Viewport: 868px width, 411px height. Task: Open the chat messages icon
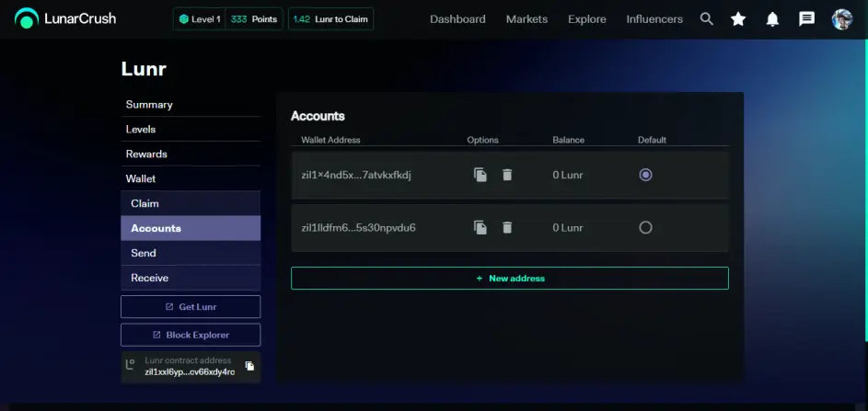tap(806, 19)
